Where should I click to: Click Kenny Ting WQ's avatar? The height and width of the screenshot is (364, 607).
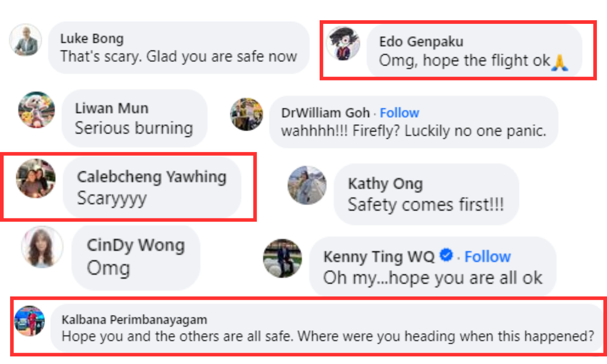(282, 258)
